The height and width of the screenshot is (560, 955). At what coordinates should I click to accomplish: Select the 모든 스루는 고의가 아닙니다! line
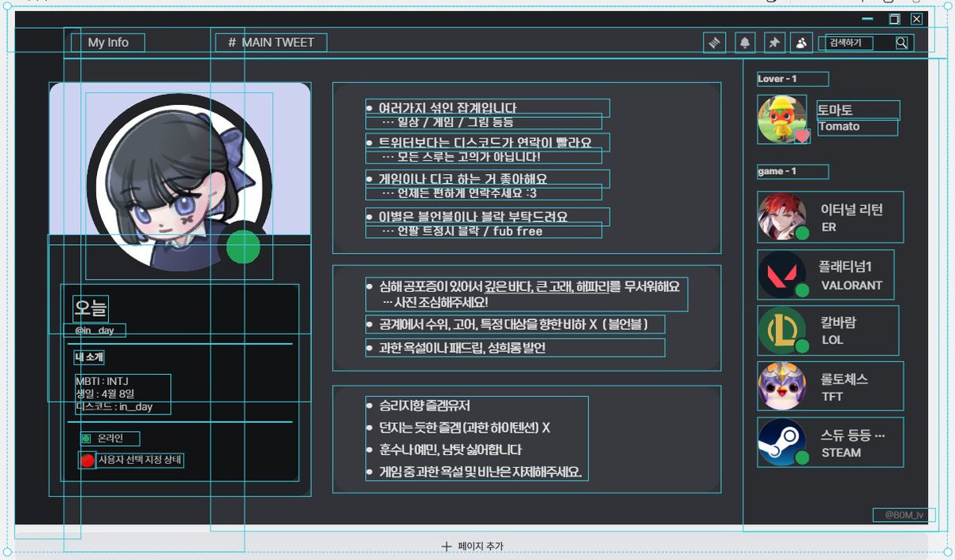pos(462,157)
